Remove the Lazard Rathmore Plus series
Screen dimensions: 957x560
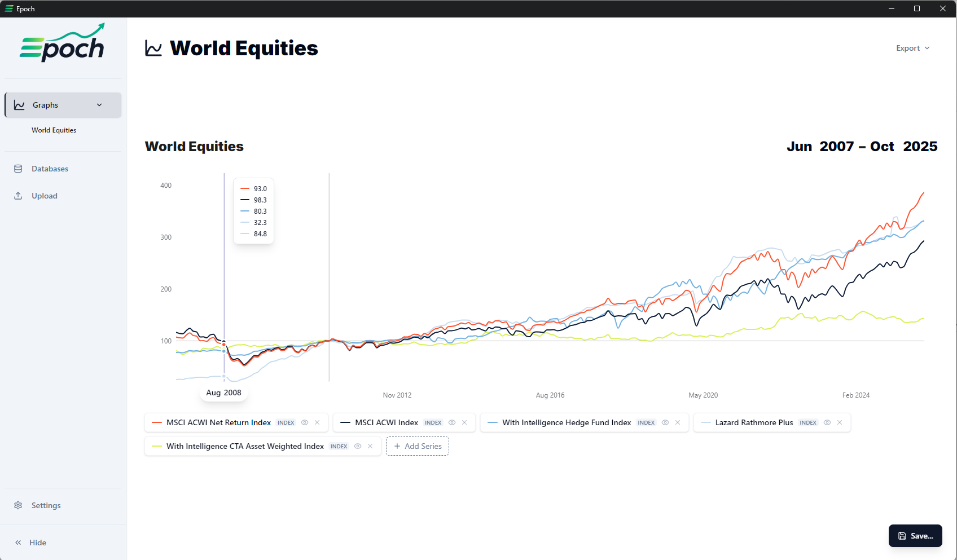click(x=840, y=422)
